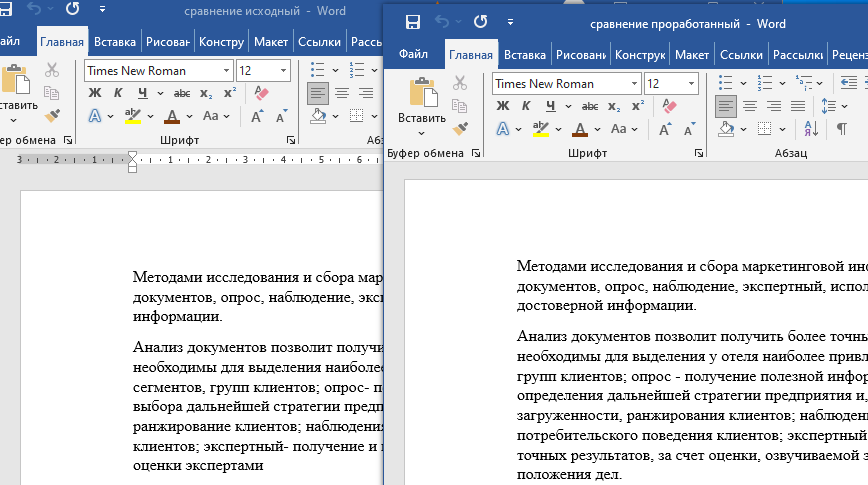
Task: Switch to Ссылки tab in проработанный window
Action: [741, 55]
